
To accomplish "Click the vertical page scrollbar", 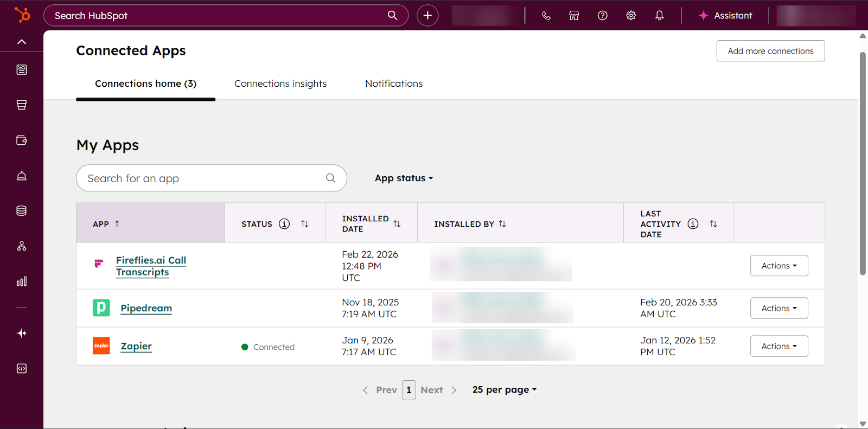I will tap(863, 164).
